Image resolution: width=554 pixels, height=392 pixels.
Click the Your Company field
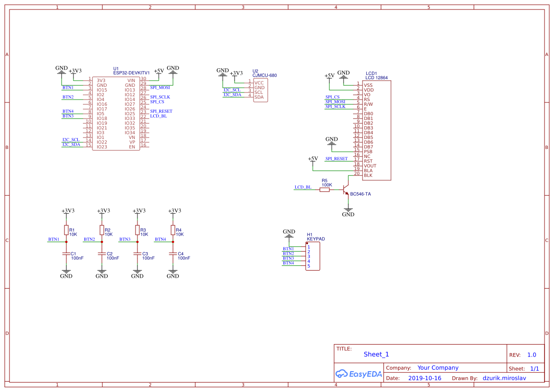[438, 368]
